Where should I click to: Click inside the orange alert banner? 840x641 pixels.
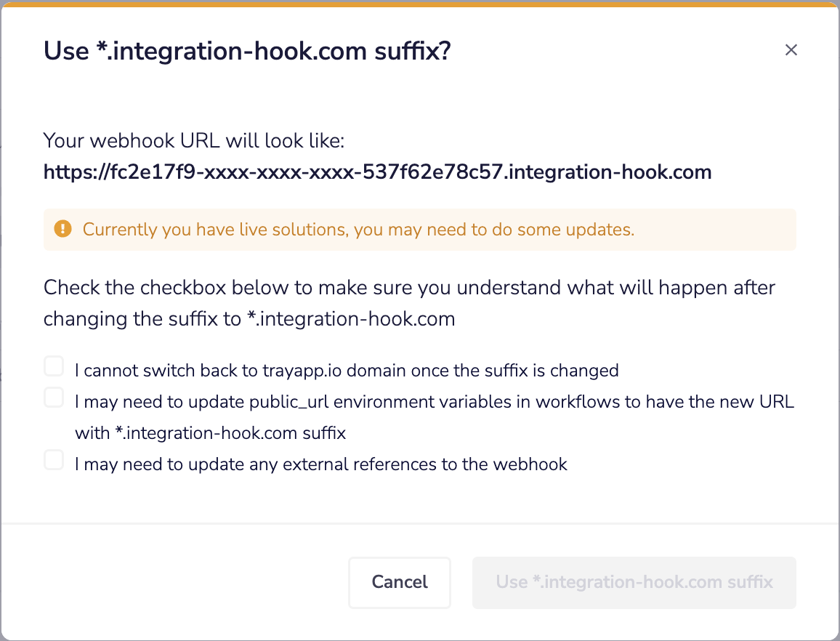coord(420,229)
